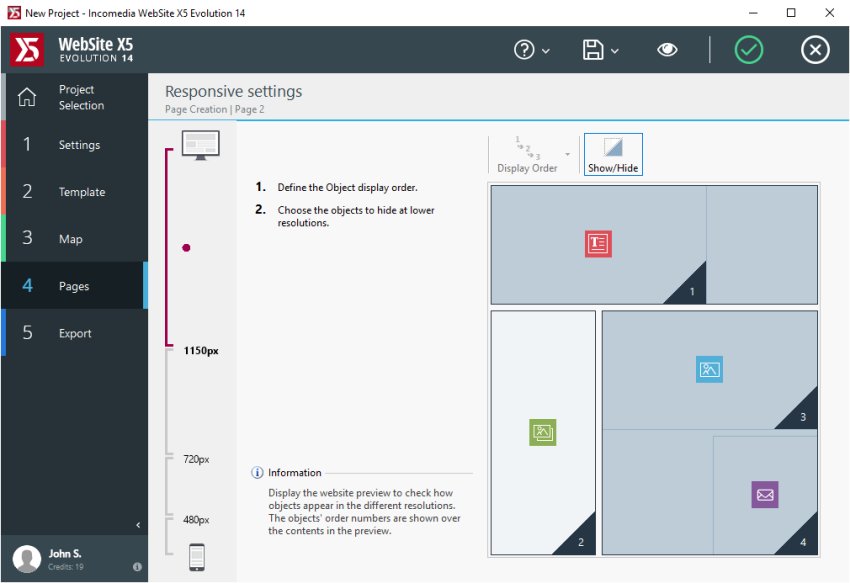Viewport: 850px width, 583px height.
Task: Open step 5 Export
Action: pyautogui.click(x=74, y=333)
